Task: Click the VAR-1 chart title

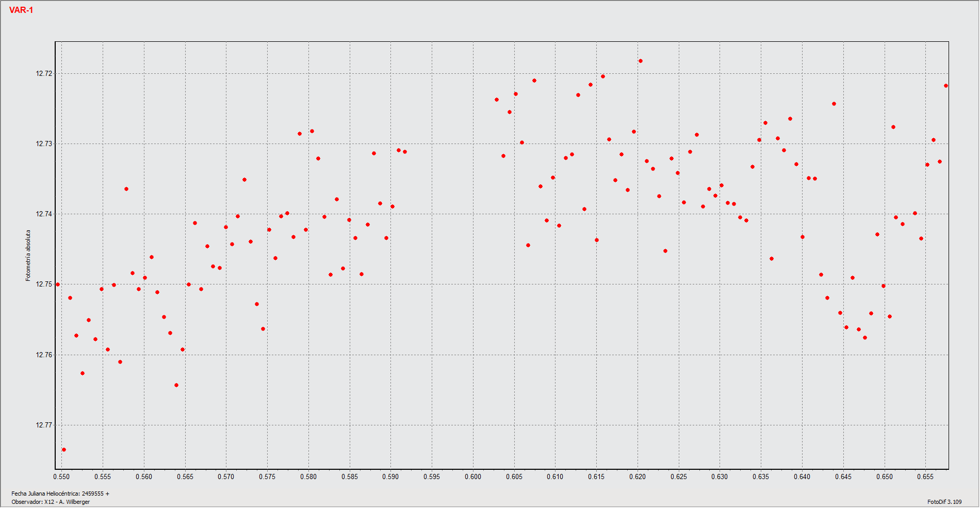Action: coord(21,10)
